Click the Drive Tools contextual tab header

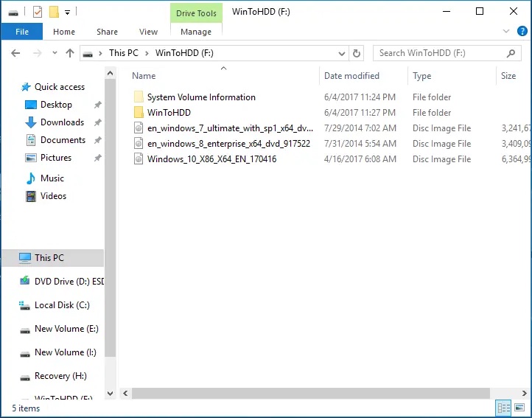click(x=196, y=13)
